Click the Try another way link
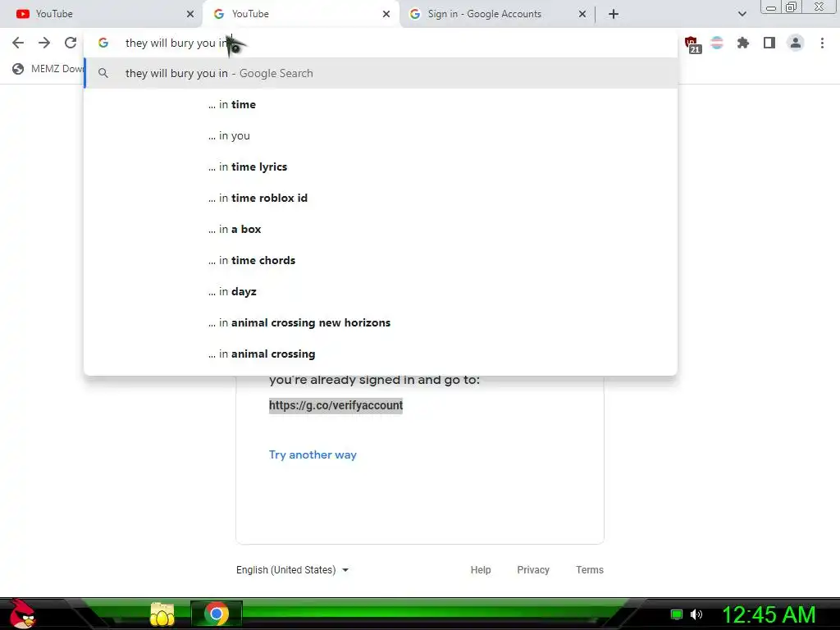 point(313,454)
